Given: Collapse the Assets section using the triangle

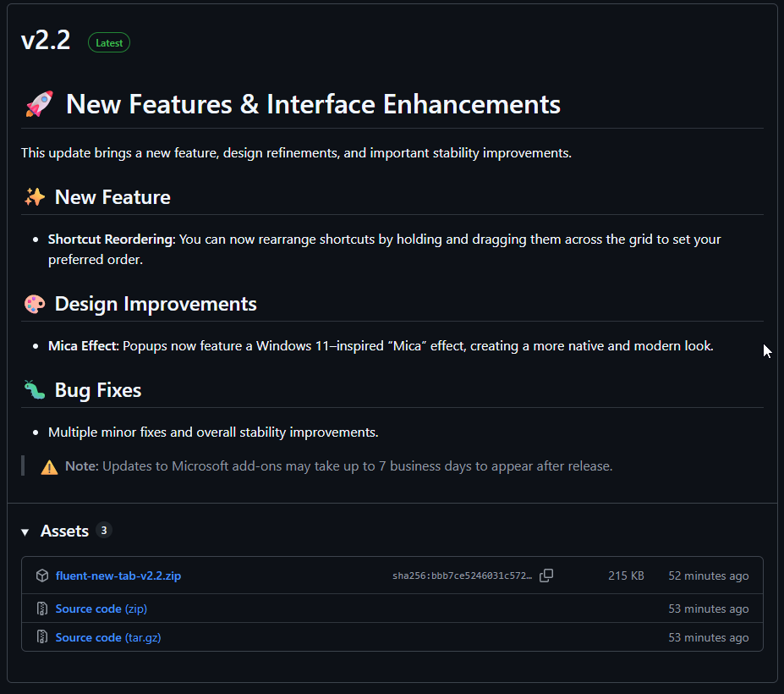Looking at the screenshot, I should click(25, 532).
